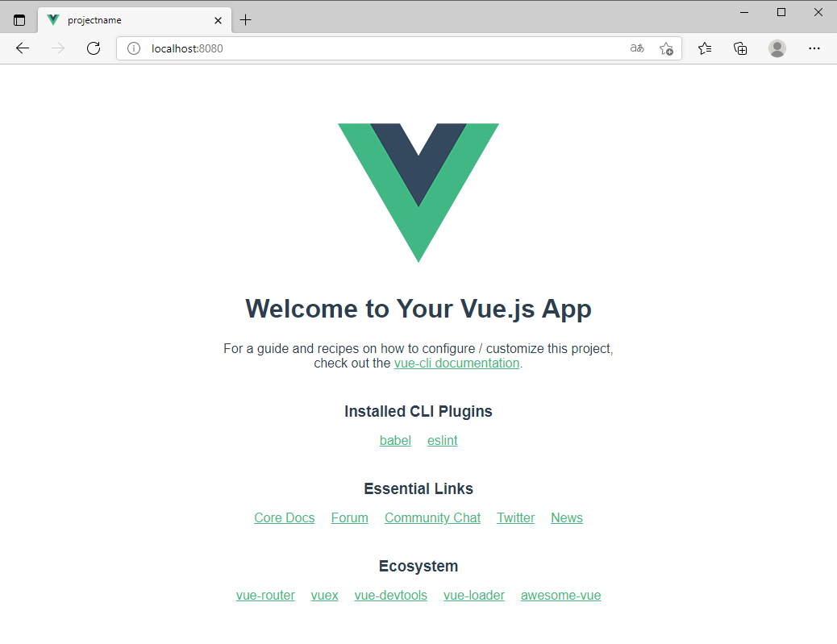Open the tab actions menu icon
Image resolution: width=837 pixels, height=644 pixels.
point(19,20)
